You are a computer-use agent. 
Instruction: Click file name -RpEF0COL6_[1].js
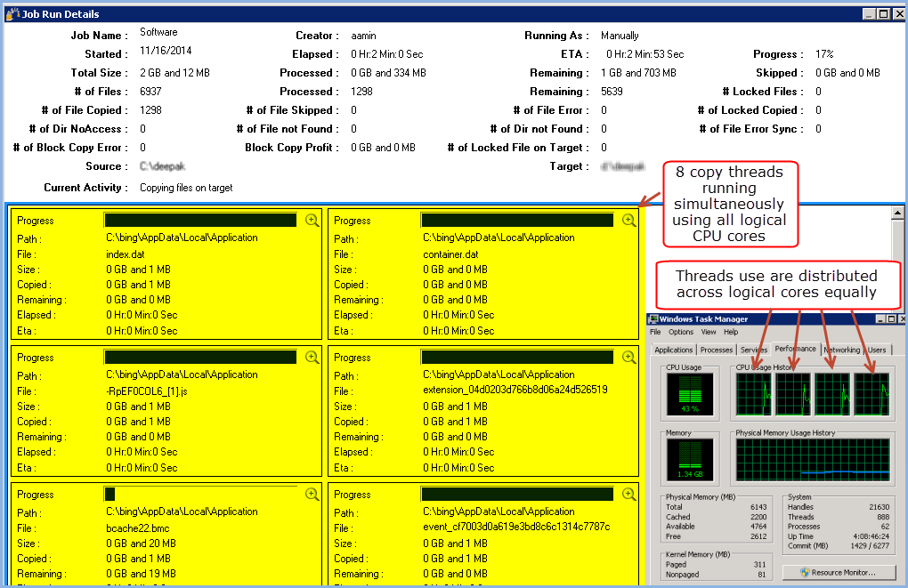click(x=147, y=391)
